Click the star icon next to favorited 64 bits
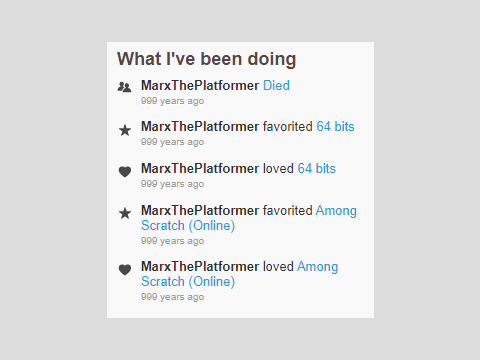The height and width of the screenshot is (360, 480). tap(125, 130)
